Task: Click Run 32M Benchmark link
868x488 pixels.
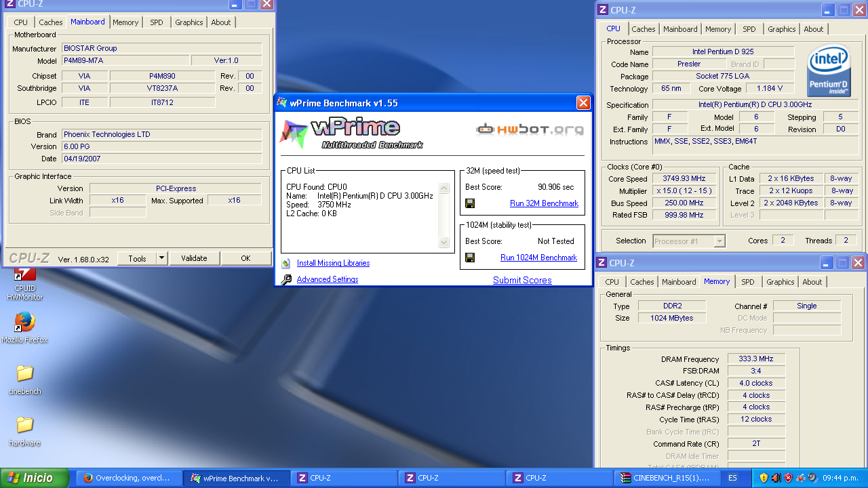Action: (x=544, y=203)
